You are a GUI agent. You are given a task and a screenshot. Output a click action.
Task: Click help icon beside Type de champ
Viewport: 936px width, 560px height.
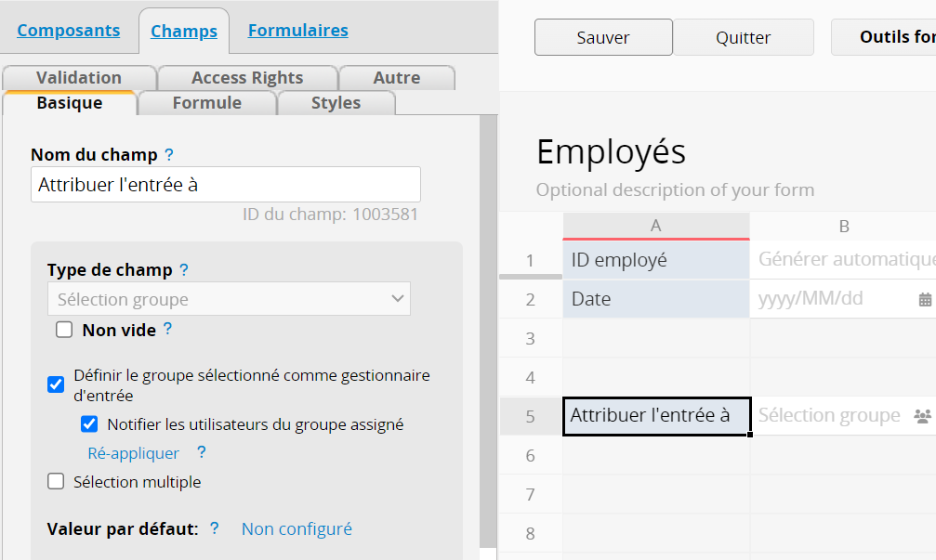[183, 270]
